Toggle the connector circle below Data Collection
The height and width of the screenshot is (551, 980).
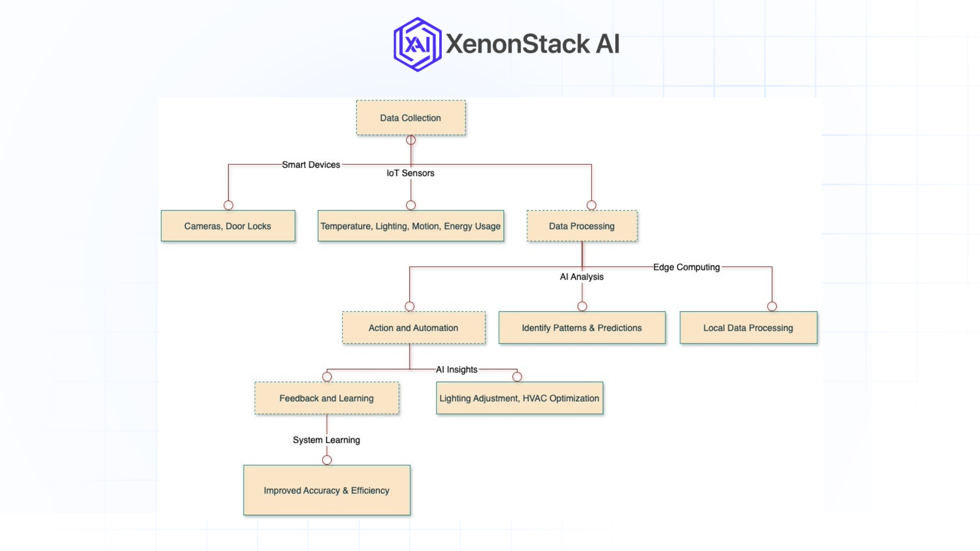pos(410,140)
